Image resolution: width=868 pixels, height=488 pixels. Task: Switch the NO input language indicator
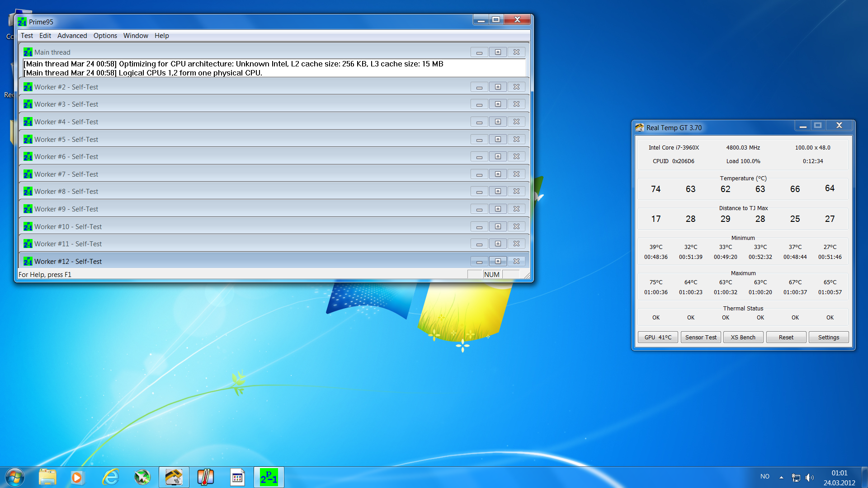(x=765, y=476)
